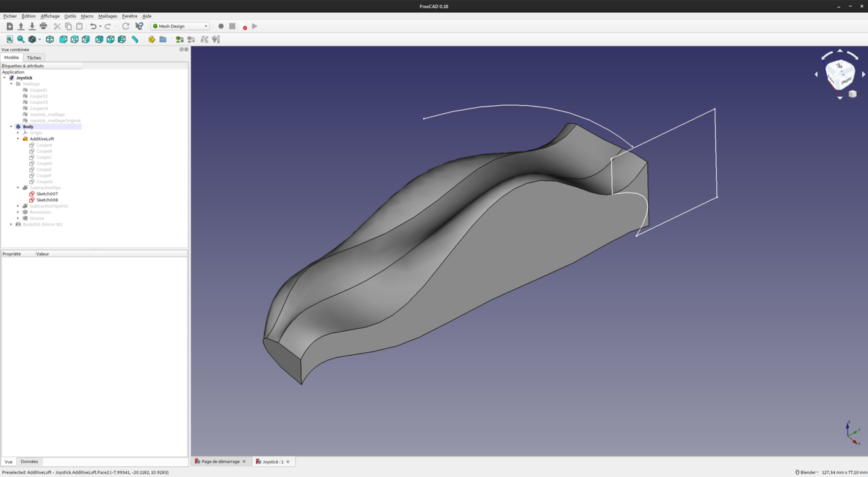Click the Print icon
This screenshot has height=477, width=868.
tap(43, 26)
